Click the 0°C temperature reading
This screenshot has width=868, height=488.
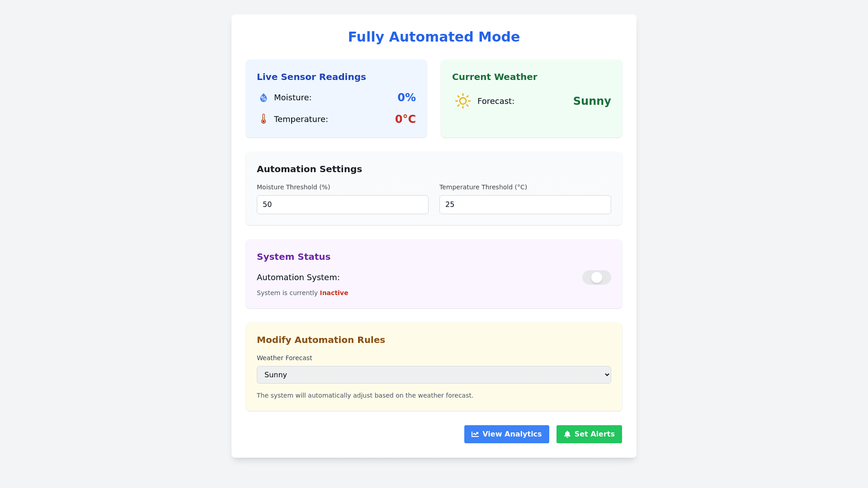click(405, 119)
